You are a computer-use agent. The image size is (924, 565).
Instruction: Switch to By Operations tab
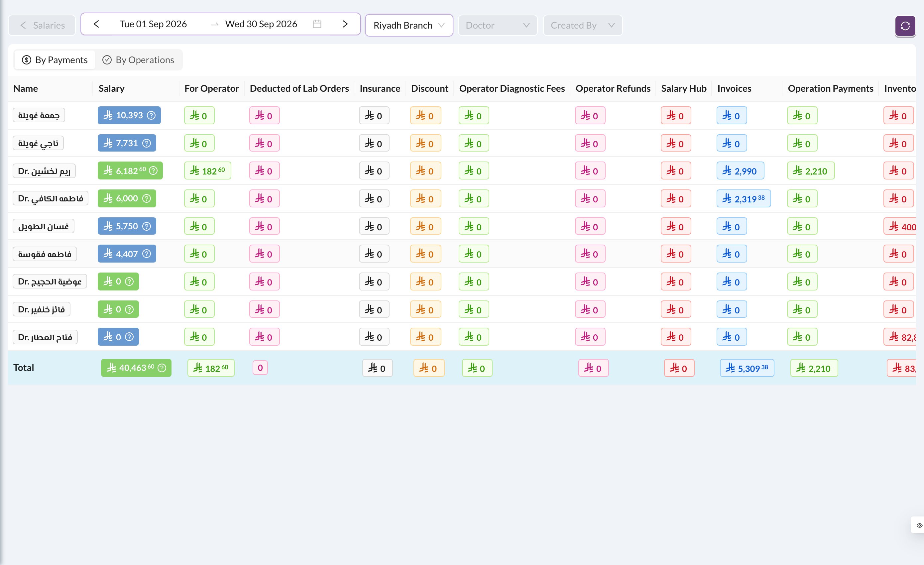[138, 60]
